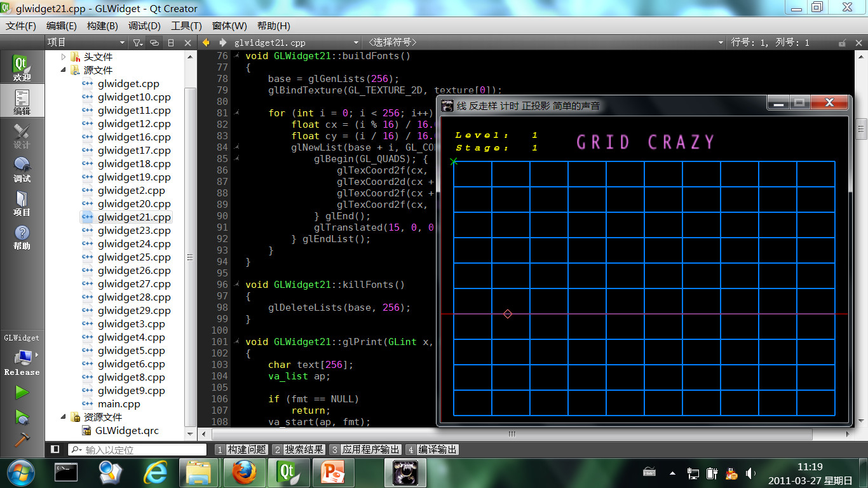Split the project side pane

coord(171,43)
